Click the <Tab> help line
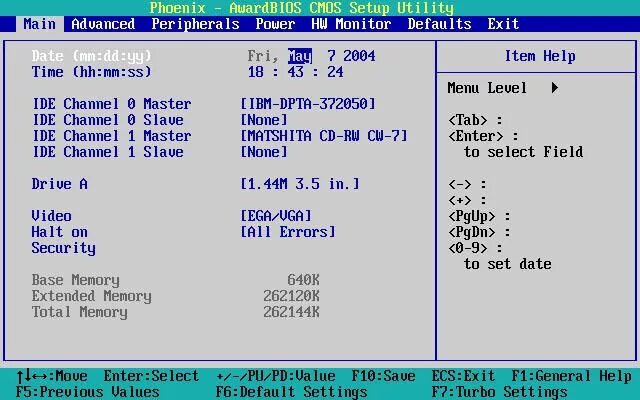This screenshot has width=640, height=400. coord(476,120)
